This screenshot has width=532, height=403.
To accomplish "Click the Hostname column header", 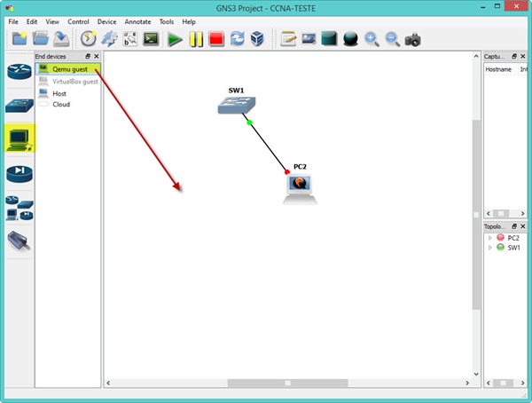I will coord(498,69).
